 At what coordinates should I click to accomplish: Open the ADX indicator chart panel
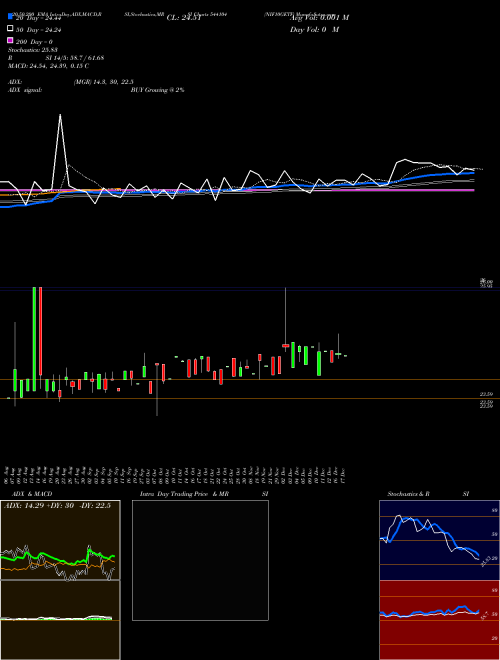point(60,540)
